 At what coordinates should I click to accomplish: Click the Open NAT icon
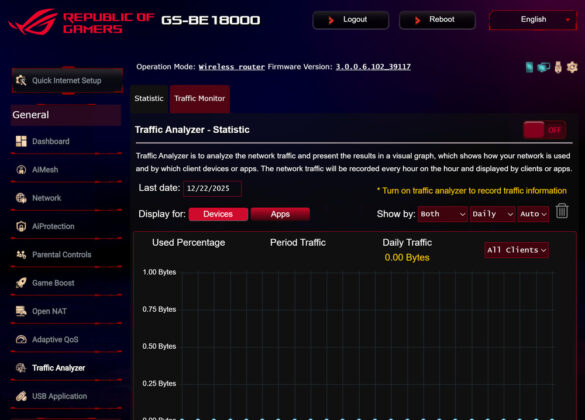[x=21, y=311]
